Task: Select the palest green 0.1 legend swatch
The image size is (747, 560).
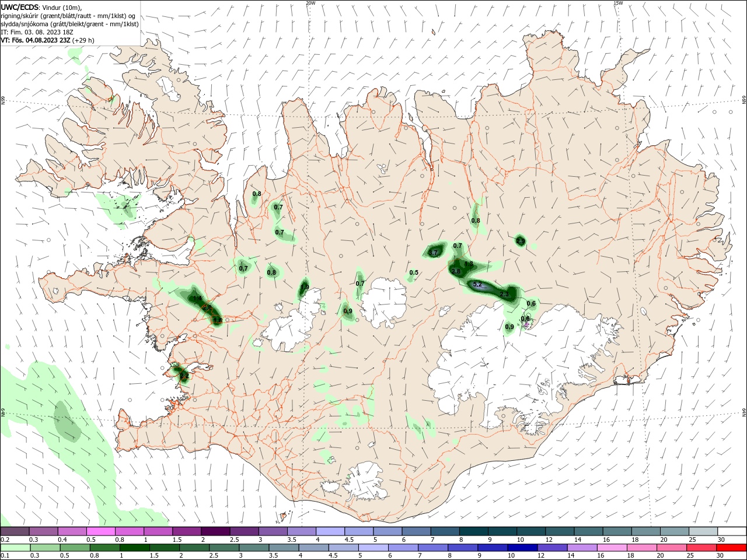Action: point(15,548)
